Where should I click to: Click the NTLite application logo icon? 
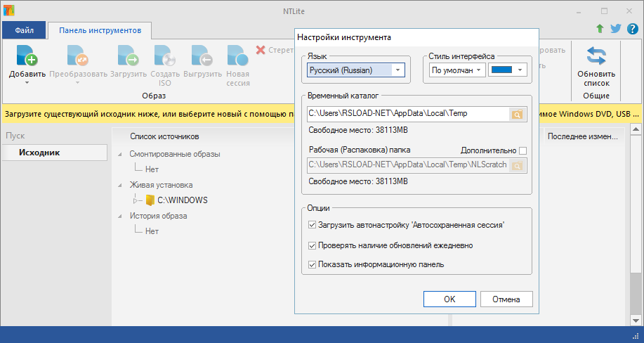[9, 11]
